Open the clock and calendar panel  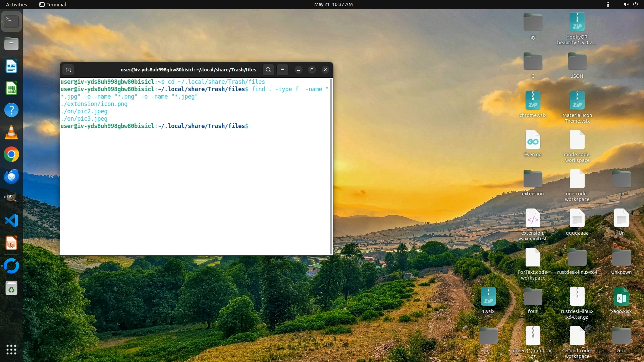(x=333, y=4)
